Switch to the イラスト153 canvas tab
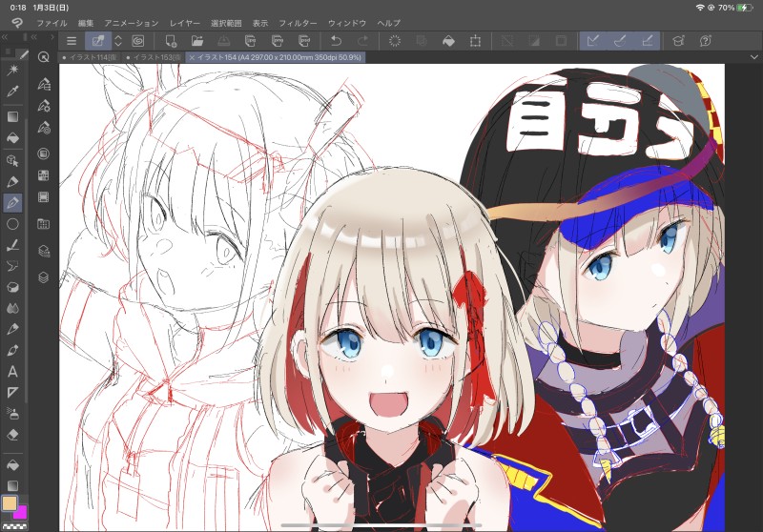This screenshot has width=763, height=532. 154,57
